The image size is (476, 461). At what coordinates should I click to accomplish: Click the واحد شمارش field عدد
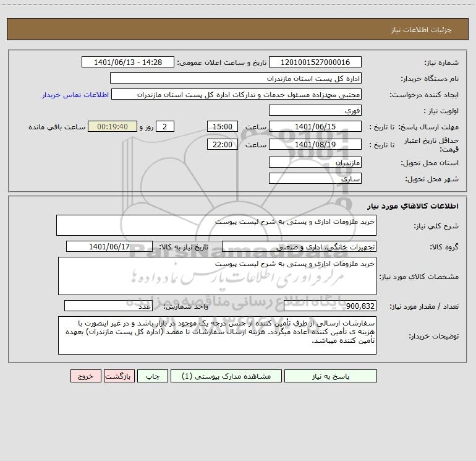108,306
